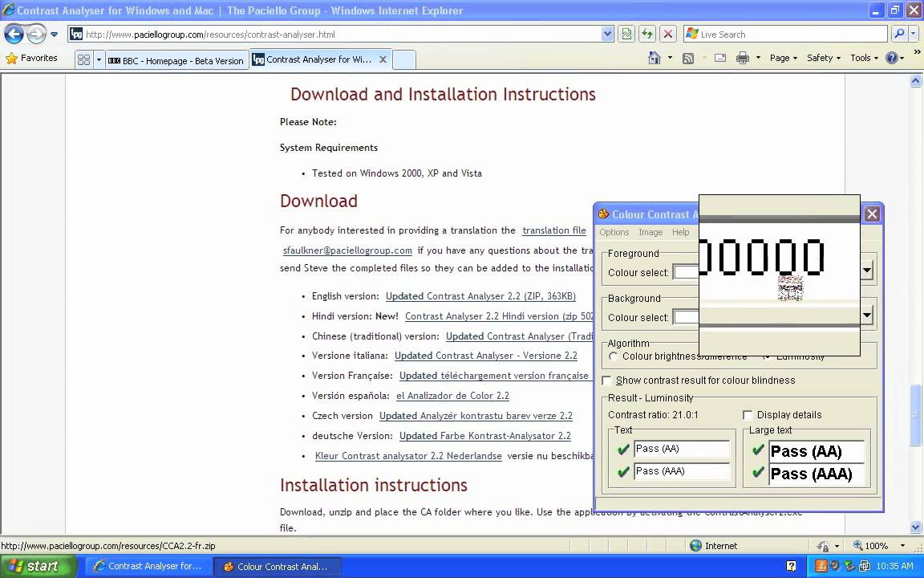Click the taskbar question mark help icon

pyautogui.click(x=792, y=566)
